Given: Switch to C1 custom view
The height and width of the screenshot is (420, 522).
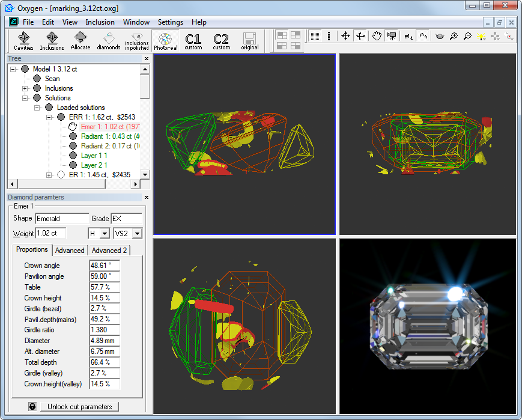Looking at the screenshot, I should tap(193, 40).
